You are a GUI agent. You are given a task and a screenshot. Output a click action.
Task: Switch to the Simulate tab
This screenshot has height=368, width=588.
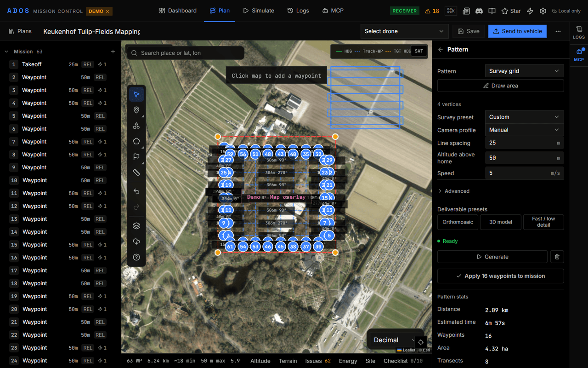click(x=259, y=11)
